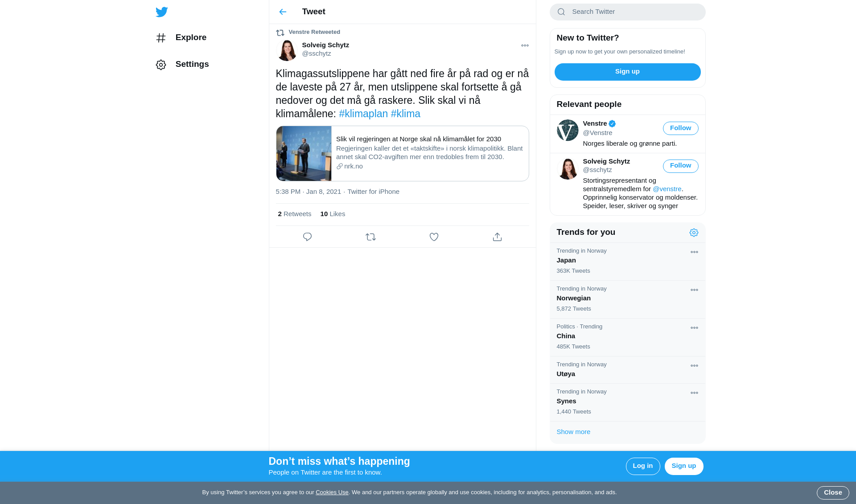Open tweet timestamp 5:38 PM Jan 8, 2021

[308, 192]
